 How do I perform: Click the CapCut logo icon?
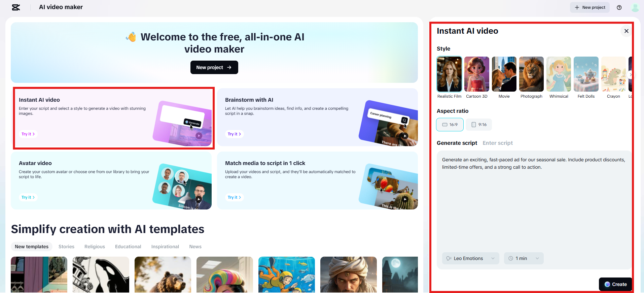tap(16, 7)
